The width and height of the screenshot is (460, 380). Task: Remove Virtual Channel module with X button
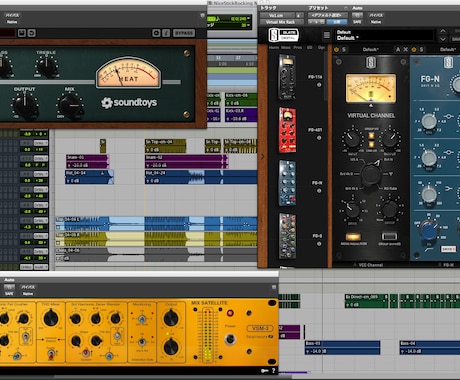point(405,50)
